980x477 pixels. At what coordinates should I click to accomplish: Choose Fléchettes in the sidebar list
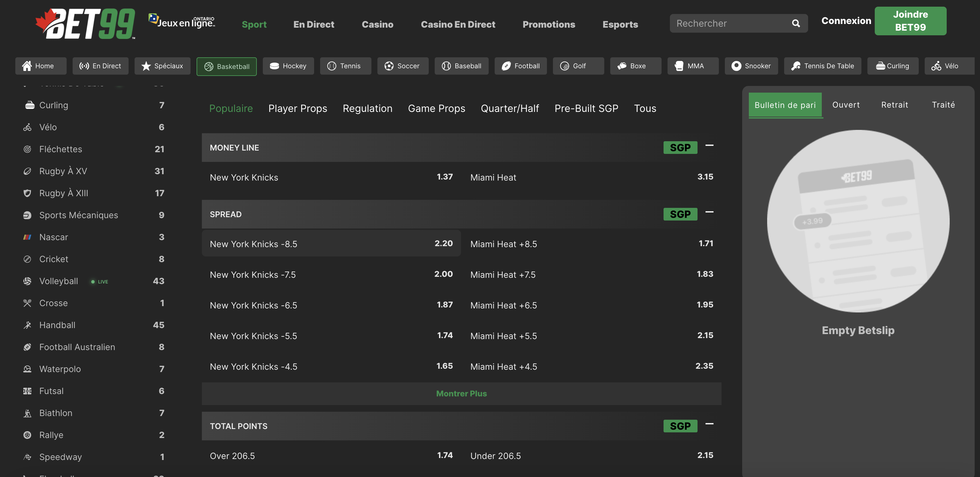[x=61, y=149]
